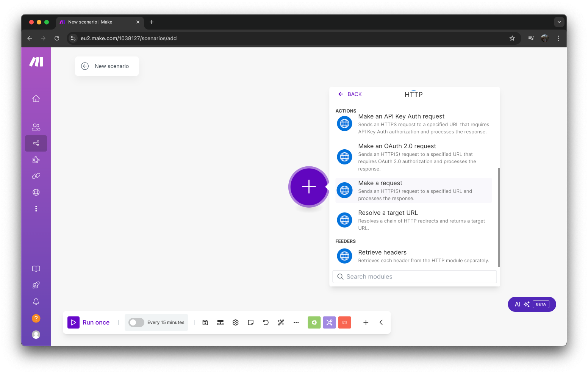Open the orange Help question mark icon
Viewport: 588px width, 374px height.
[x=36, y=318]
